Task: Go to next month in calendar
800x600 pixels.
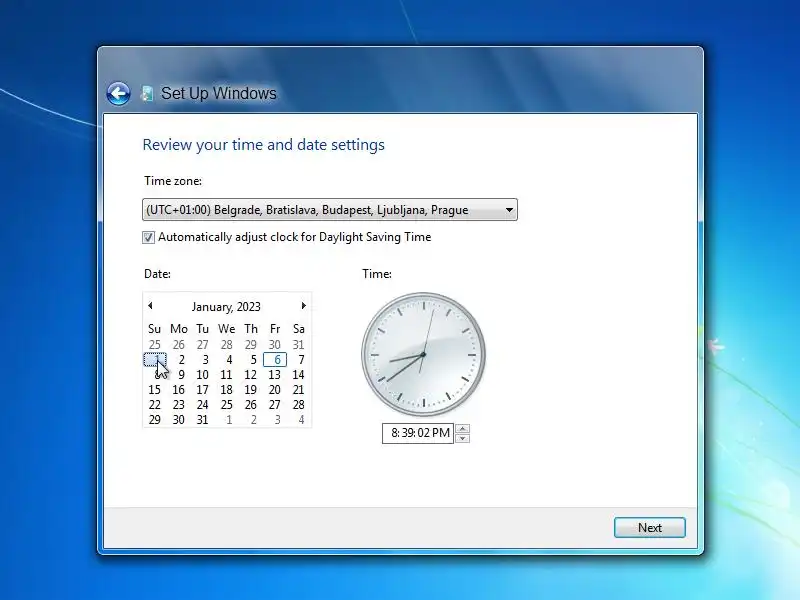Action: [x=304, y=306]
